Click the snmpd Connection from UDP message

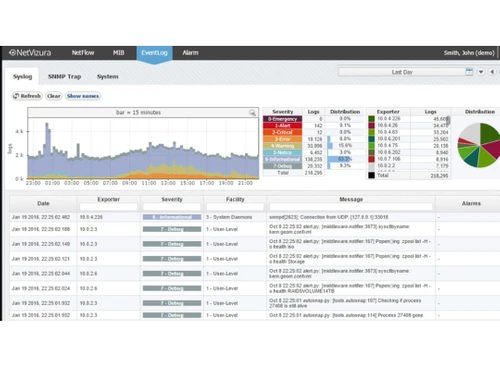(329, 217)
